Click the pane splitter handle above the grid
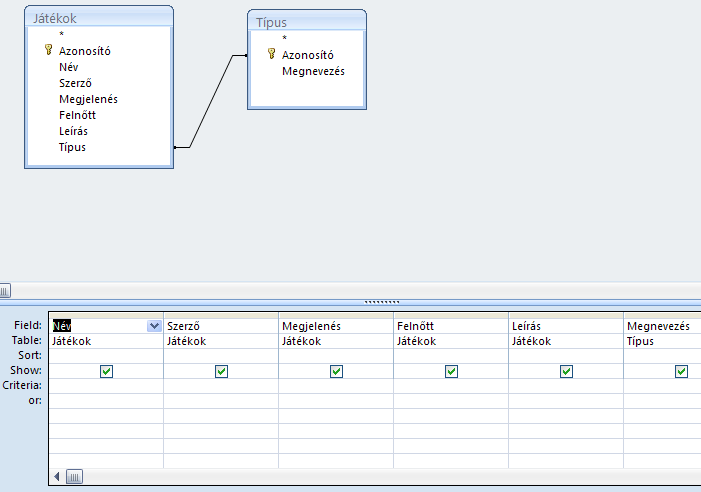The image size is (701, 492). (382, 300)
